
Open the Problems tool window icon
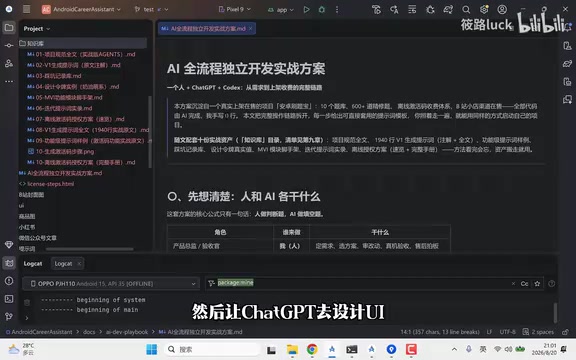(9, 281)
